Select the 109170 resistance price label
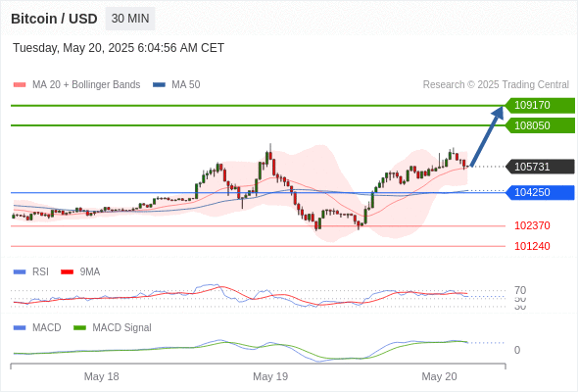This screenshot has height=392, width=578. pos(540,105)
